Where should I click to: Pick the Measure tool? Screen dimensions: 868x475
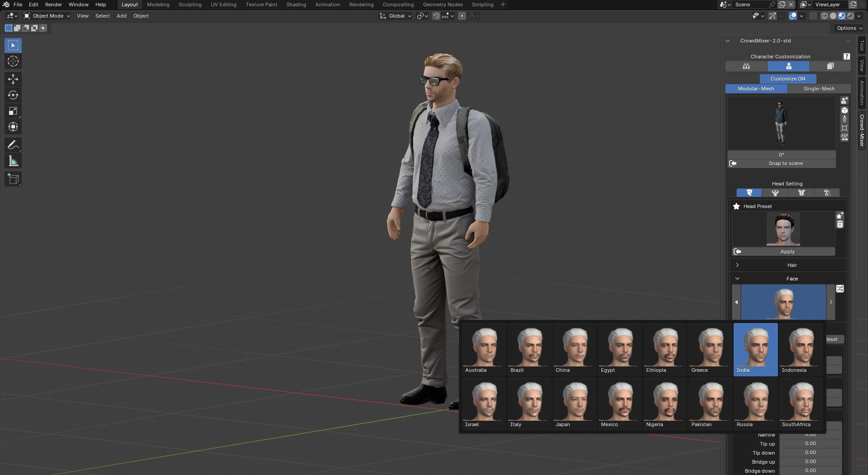(13, 161)
